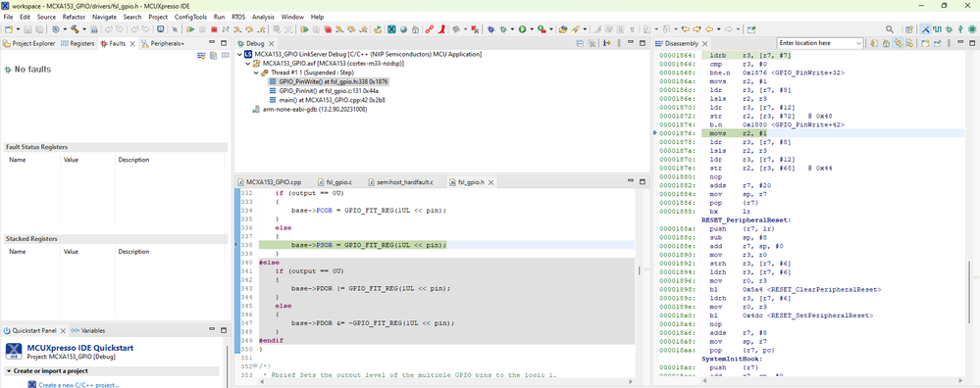
Task: Click the globe toolbar icon
Action: [x=404, y=29]
